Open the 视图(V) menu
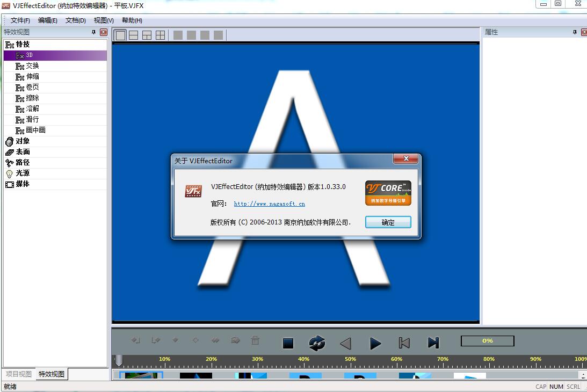 104,20
